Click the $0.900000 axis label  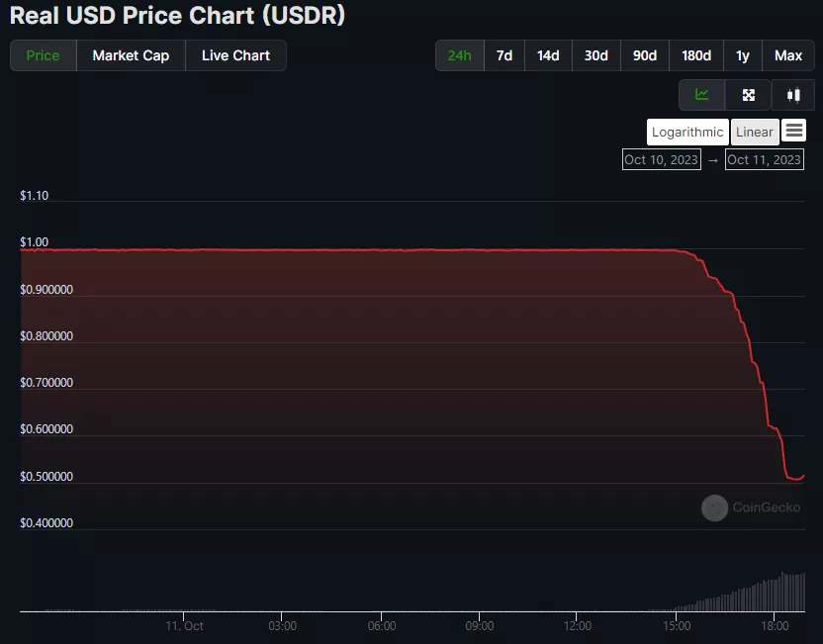pos(46,290)
